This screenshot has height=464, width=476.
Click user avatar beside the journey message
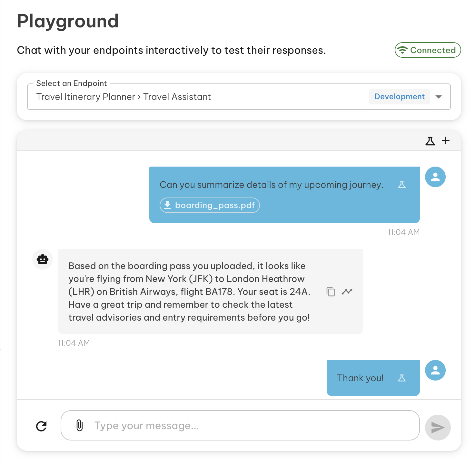[435, 177]
